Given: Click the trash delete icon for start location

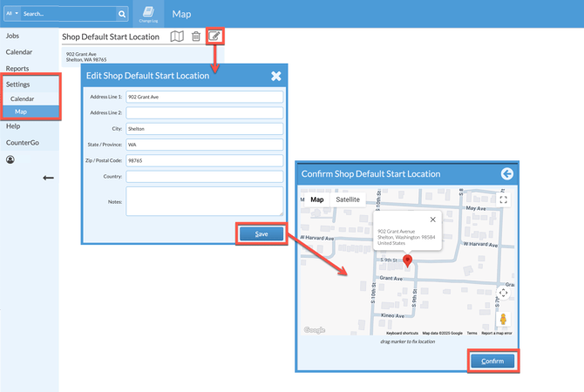Looking at the screenshot, I should point(196,37).
